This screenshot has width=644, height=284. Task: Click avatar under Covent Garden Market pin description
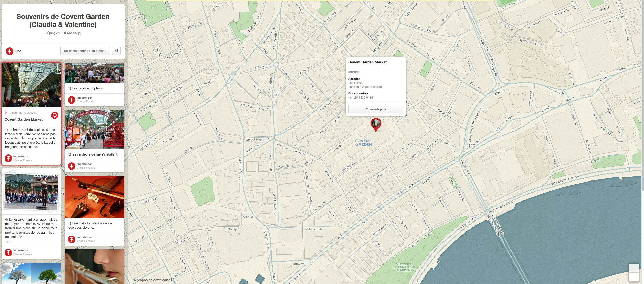(x=8, y=158)
